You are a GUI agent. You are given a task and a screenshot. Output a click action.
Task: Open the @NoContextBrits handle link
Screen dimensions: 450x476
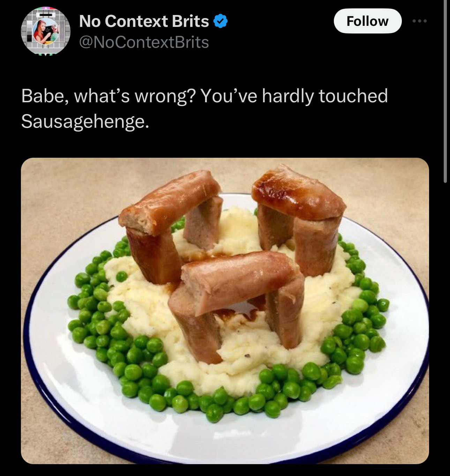144,43
